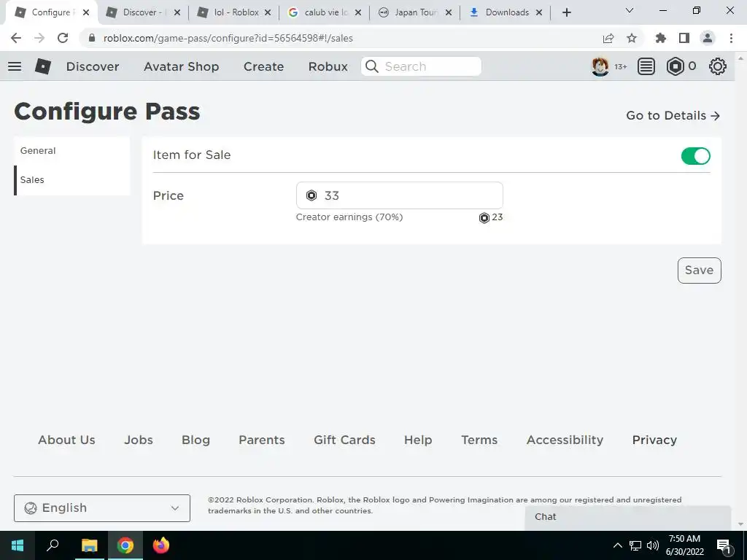The image size is (747, 560).
Task: Close the Downloads tab
Action: point(539,13)
